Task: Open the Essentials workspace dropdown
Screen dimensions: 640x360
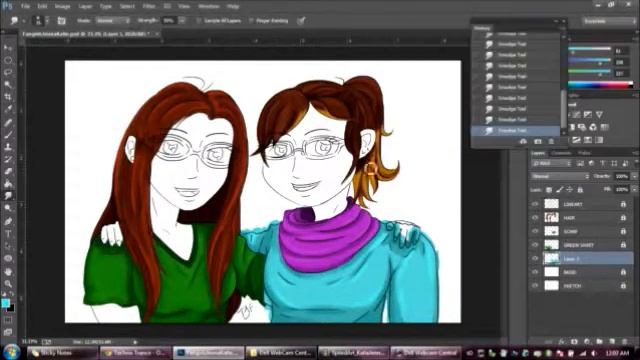Action: 609,20
